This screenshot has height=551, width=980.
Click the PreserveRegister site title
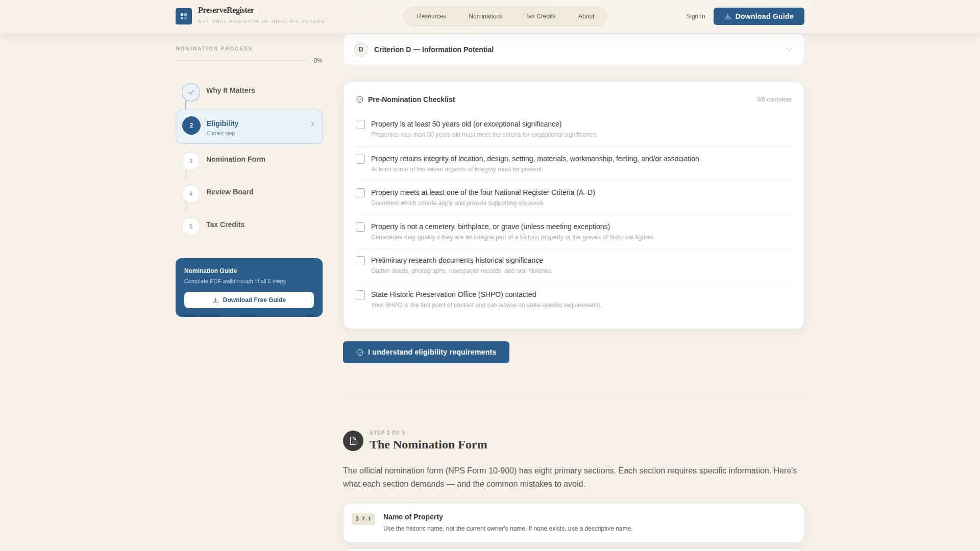coord(226,10)
